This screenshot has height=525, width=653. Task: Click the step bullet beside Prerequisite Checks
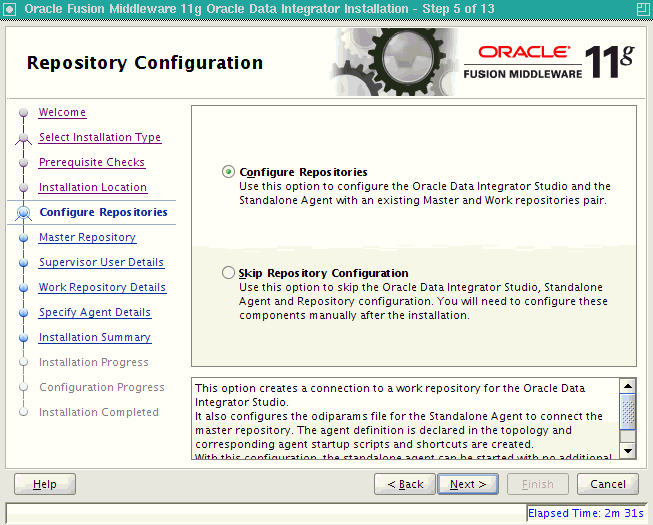[x=24, y=162]
